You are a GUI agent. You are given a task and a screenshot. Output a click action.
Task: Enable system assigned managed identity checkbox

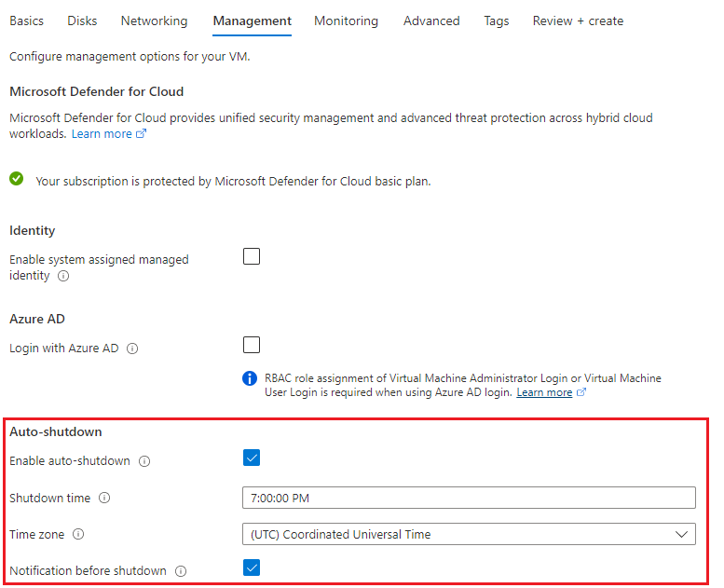[x=252, y=257]
